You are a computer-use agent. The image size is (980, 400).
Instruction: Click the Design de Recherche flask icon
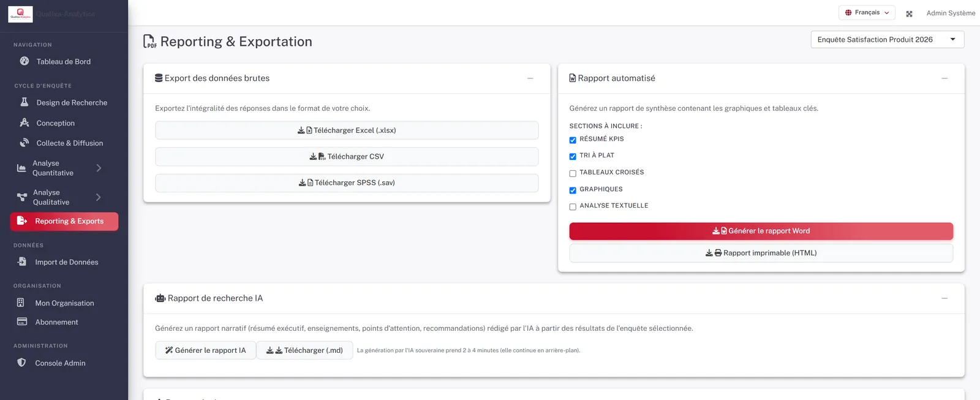point(24,102)
